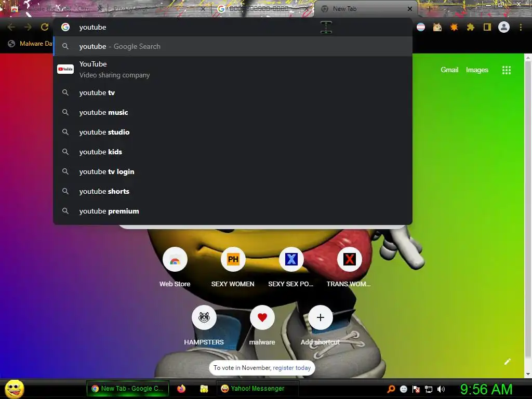Pick the 'youtube shorts' suggestion
This screenshot has width=532, height=399.
233,191
